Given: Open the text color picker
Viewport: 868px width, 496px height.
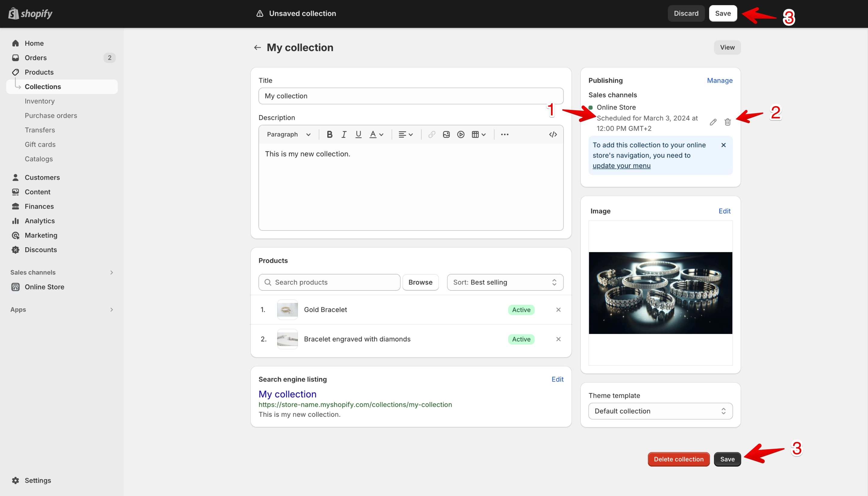Looking at the screenshot, I should coord(376,135).
